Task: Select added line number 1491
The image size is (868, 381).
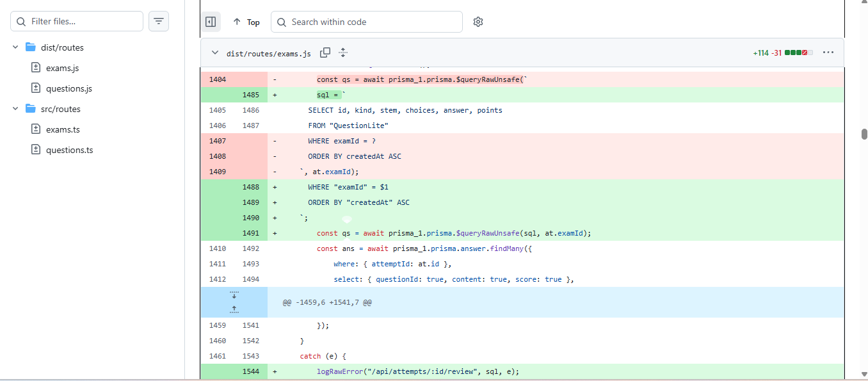Action: 251,233
